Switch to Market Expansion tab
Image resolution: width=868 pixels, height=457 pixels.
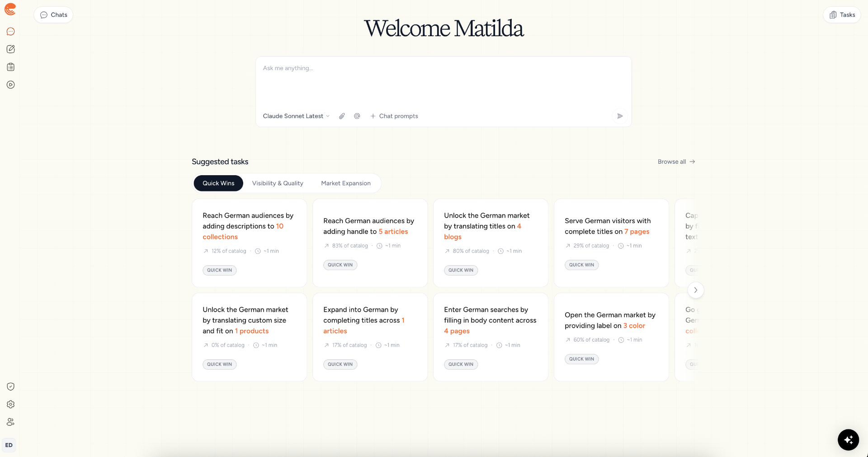(x=346, y=183)
